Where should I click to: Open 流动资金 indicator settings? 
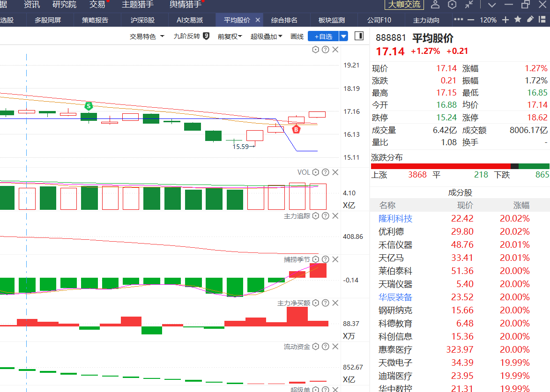coord(315,347)
